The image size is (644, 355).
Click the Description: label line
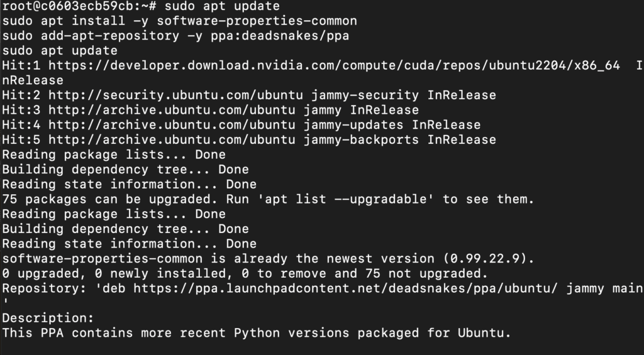(x=48, y=318)
